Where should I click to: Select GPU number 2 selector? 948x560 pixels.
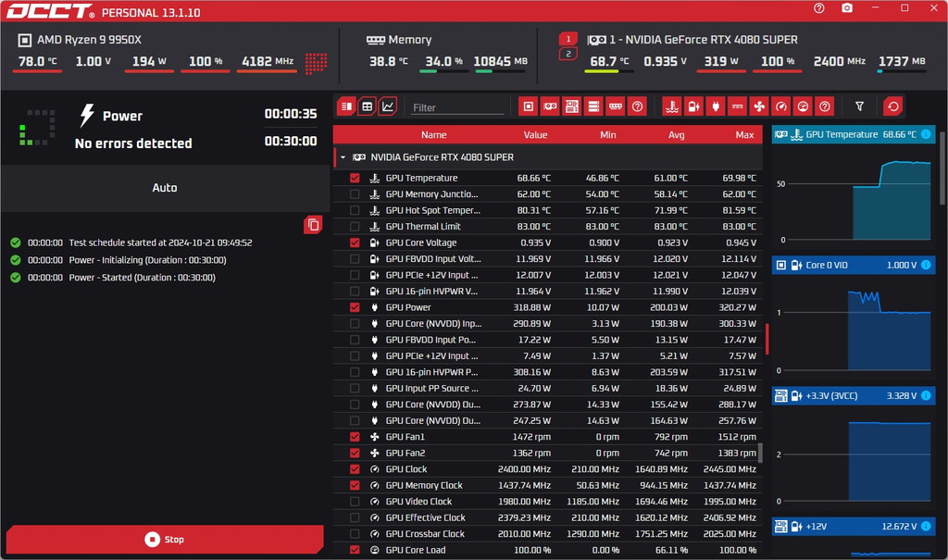click(568, 54)
